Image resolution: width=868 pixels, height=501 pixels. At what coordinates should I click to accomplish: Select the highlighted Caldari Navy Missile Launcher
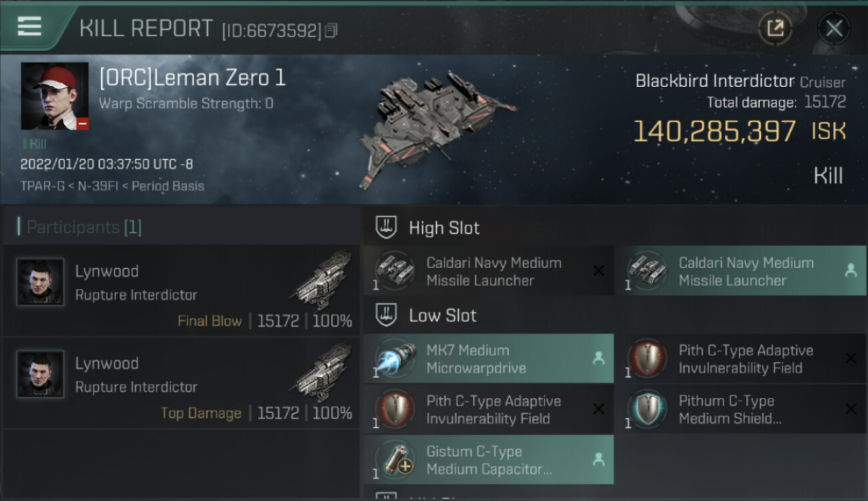740,271
